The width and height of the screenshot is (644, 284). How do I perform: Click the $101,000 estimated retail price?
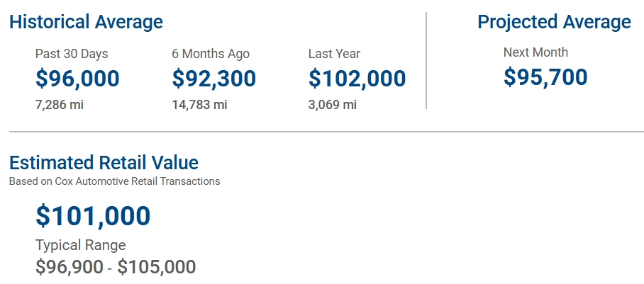coord(93,216)
